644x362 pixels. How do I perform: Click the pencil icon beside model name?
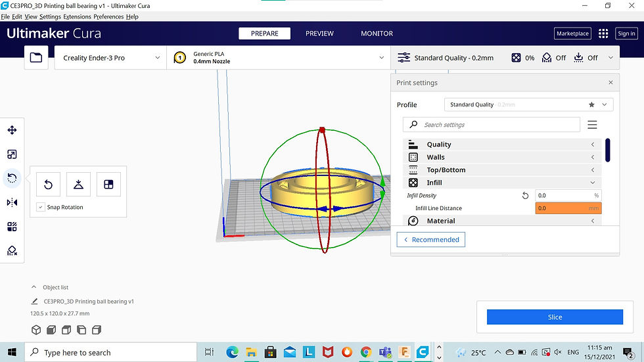point(34,302)
